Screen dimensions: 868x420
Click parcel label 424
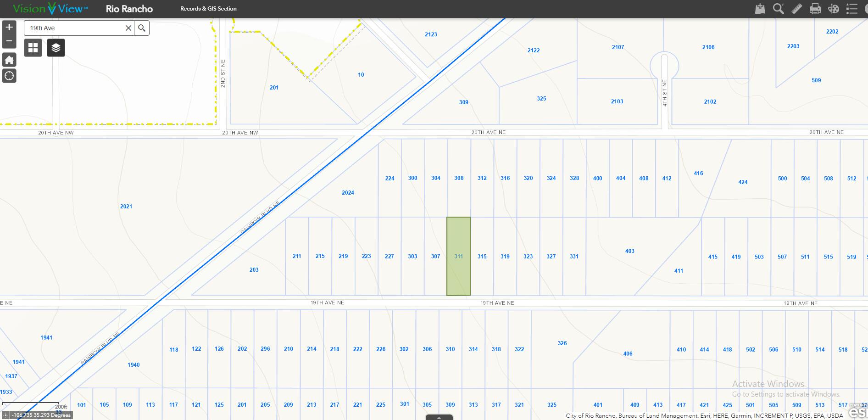[743, 182]
